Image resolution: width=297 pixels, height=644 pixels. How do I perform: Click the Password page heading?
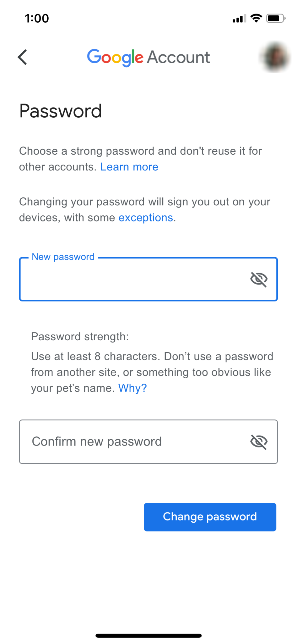[x=60, y=111]
